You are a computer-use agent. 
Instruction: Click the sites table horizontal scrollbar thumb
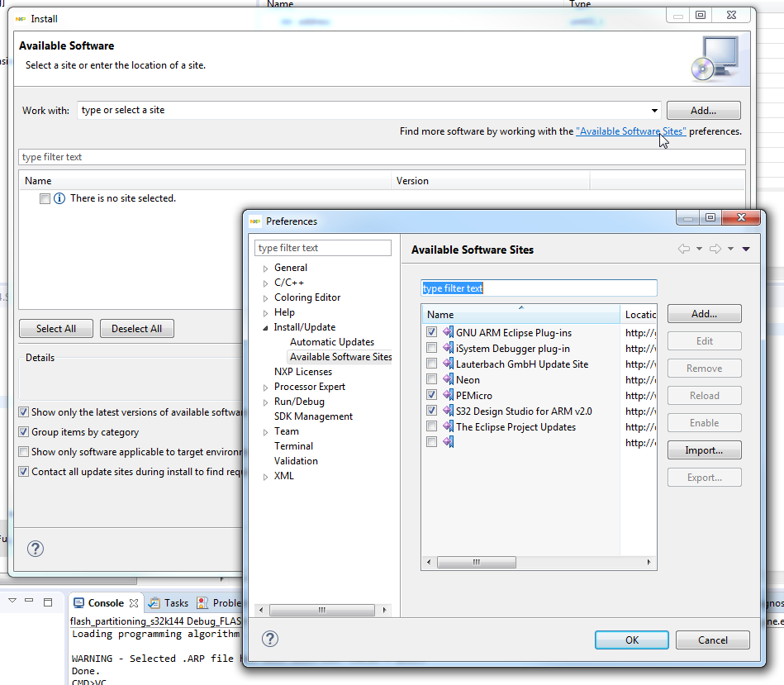pyautogui.click(x=477, y=562)
